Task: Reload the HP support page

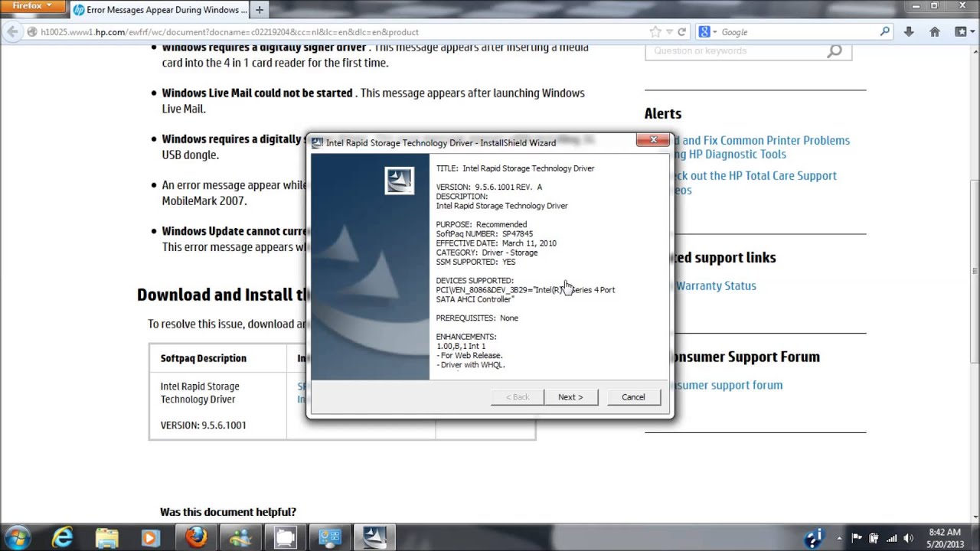Action: click(681, 32)
